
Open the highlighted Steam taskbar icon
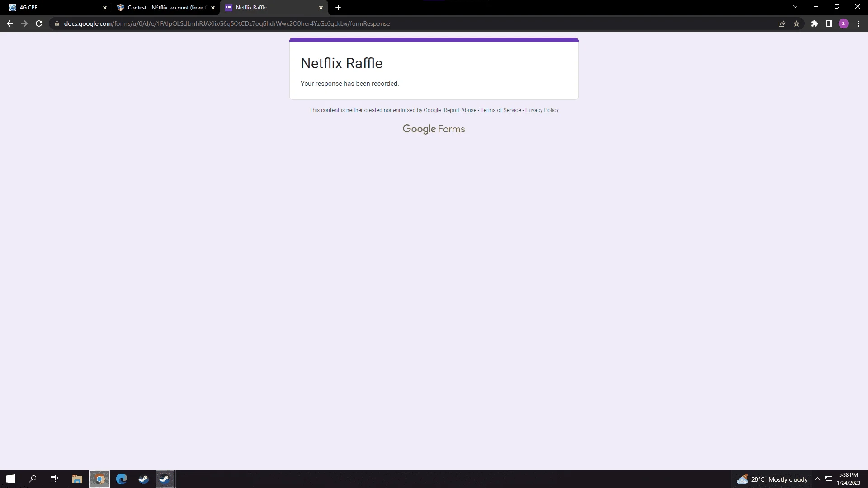pyautogui.click(x=165, y=479)
